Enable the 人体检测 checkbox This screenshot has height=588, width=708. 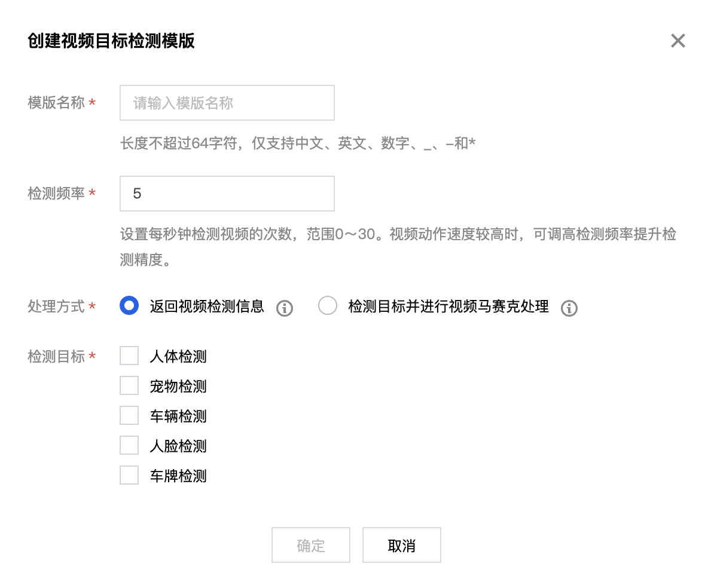point(129,356)
